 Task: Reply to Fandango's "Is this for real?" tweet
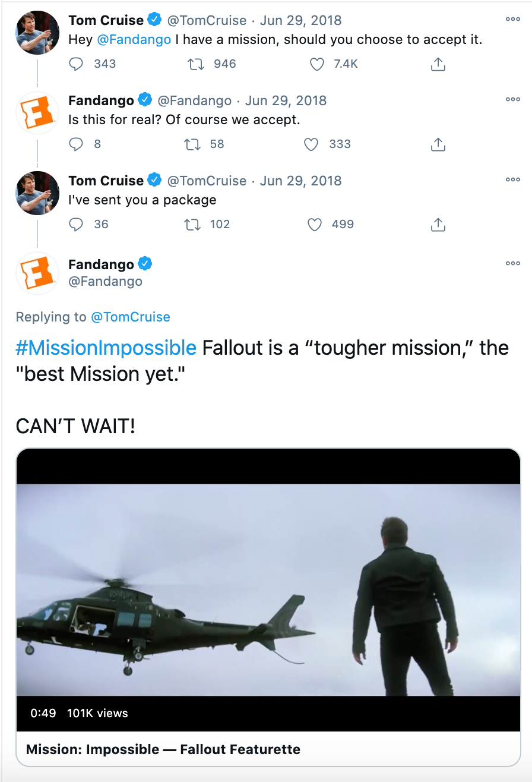pyautogui.click(x=76, y=144)
